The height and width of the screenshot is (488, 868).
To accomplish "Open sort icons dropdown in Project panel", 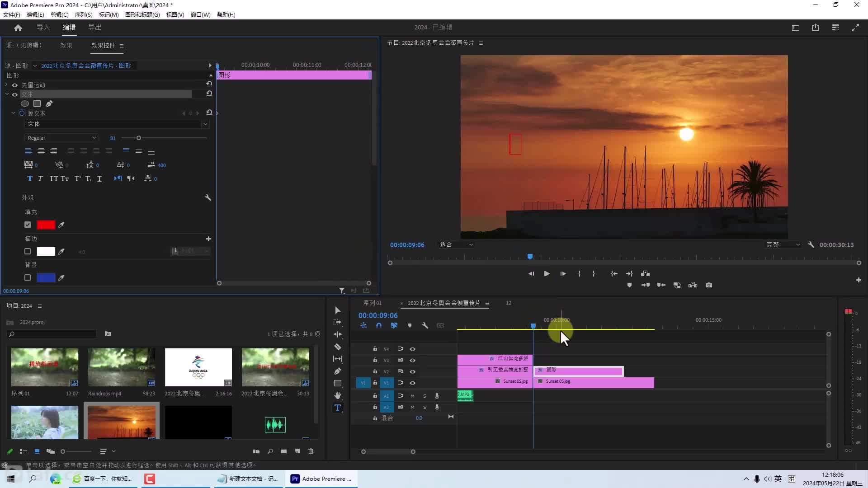I will tap(113, 451).
